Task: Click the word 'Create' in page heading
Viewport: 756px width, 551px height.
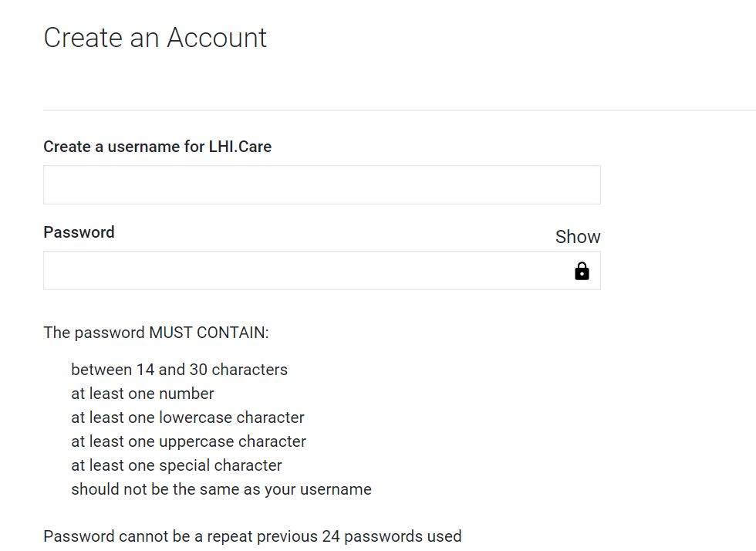Action: (83, 38)
